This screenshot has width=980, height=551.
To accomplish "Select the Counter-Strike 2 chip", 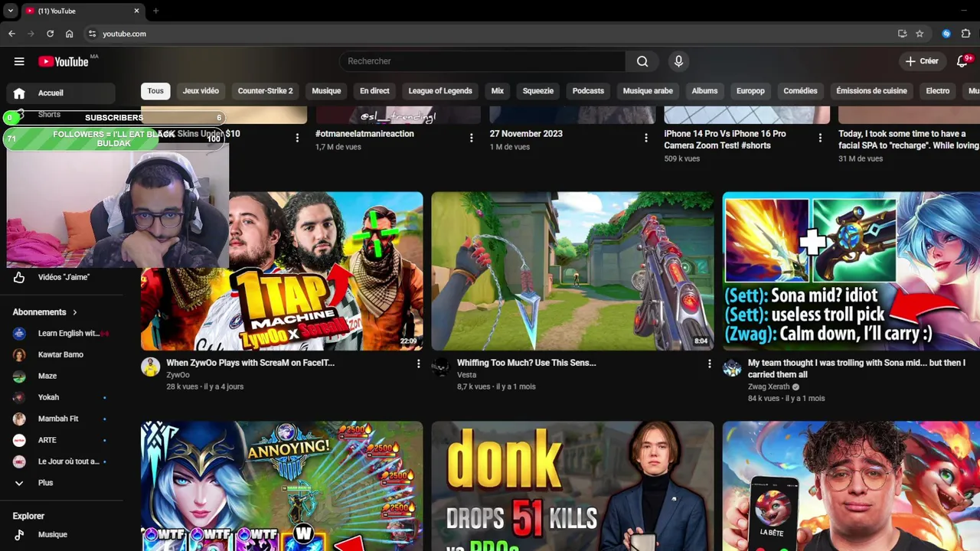I will pos(265,91).
